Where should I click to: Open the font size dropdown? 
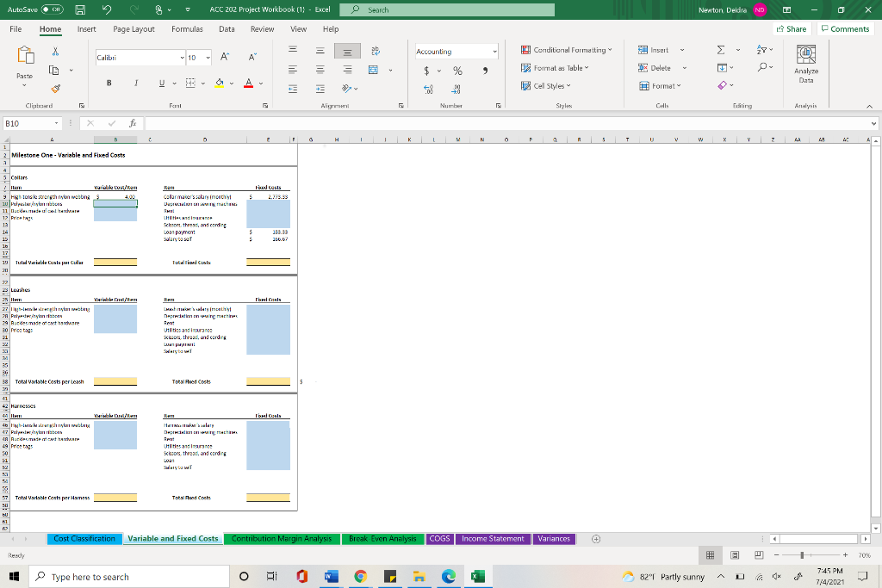[208, 58]
